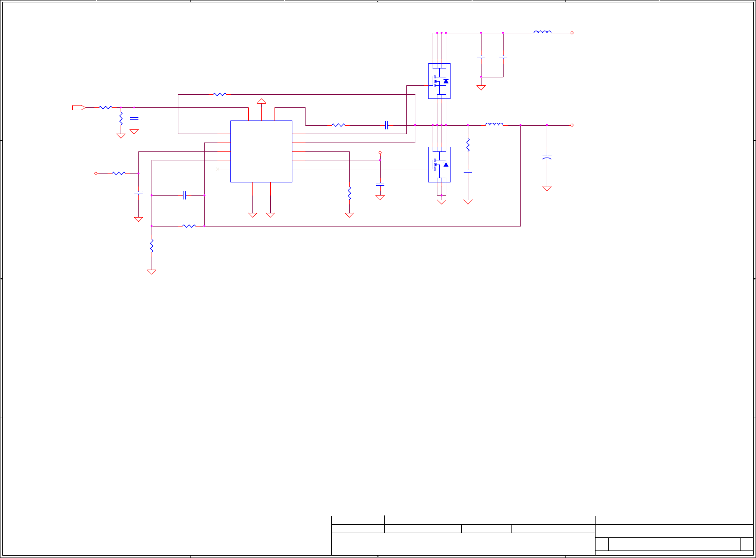756x558 pixels.
Task: Select the resistor right of the left terminal circle
Action: click(119, 173)
